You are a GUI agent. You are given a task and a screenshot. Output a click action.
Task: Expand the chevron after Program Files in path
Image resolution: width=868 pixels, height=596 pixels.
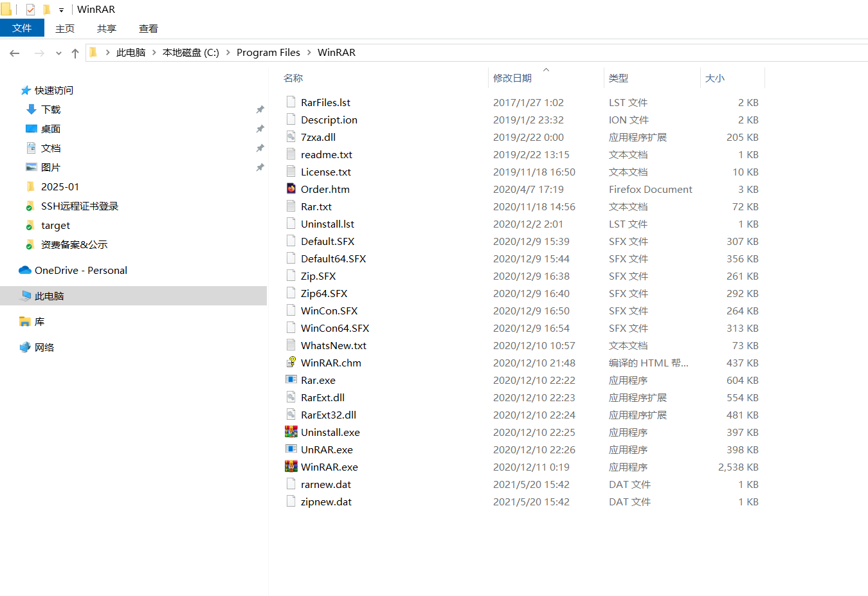pyautogui.click(x=309, y=53)
